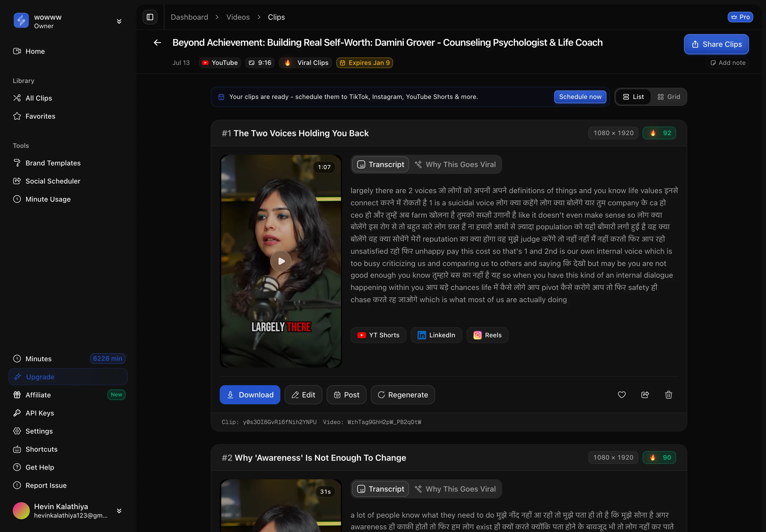Click the Pro plan badge
This screenshot has height=532, width=766.
[x=740, y=17]
